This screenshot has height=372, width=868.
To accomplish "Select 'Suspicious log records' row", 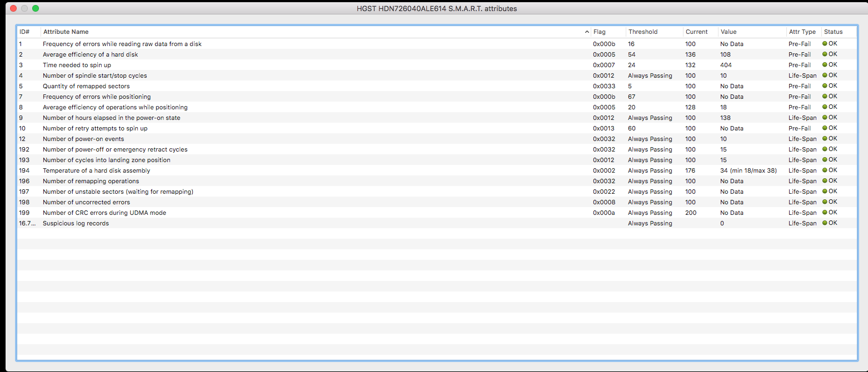I will click(437, 223).
